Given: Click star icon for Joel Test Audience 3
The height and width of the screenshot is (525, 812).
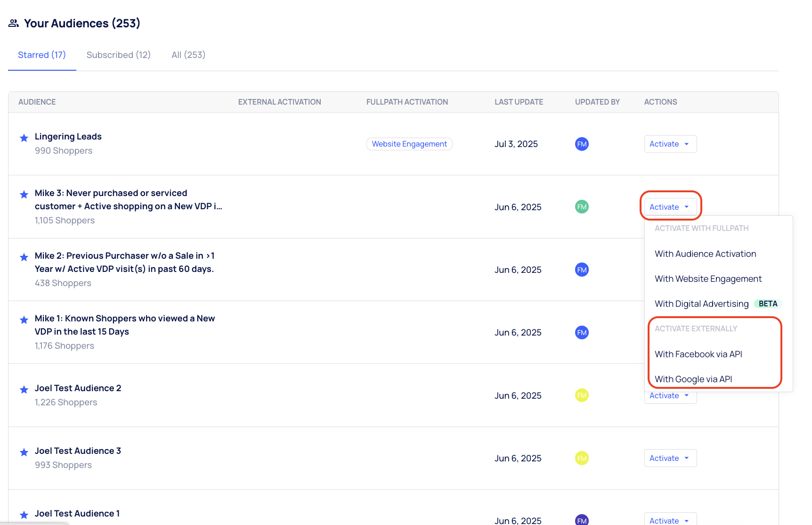Looking at the screenshot, I should coord(24,452).
